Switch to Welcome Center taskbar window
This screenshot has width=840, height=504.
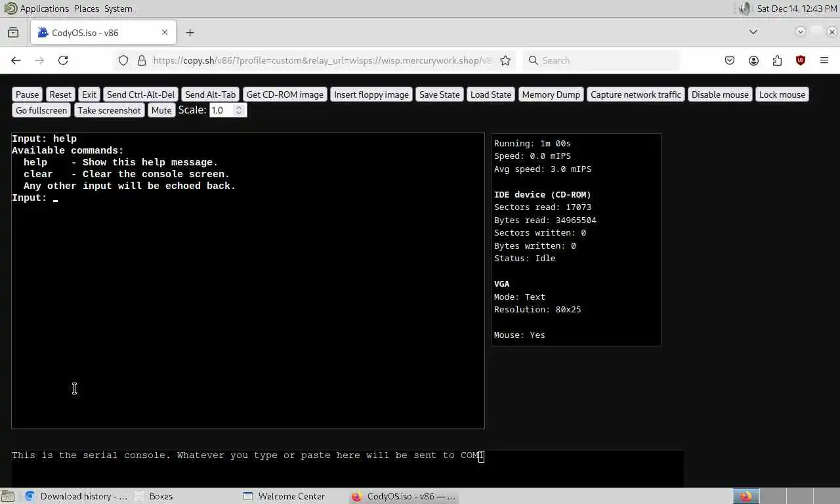pos(284,496)
